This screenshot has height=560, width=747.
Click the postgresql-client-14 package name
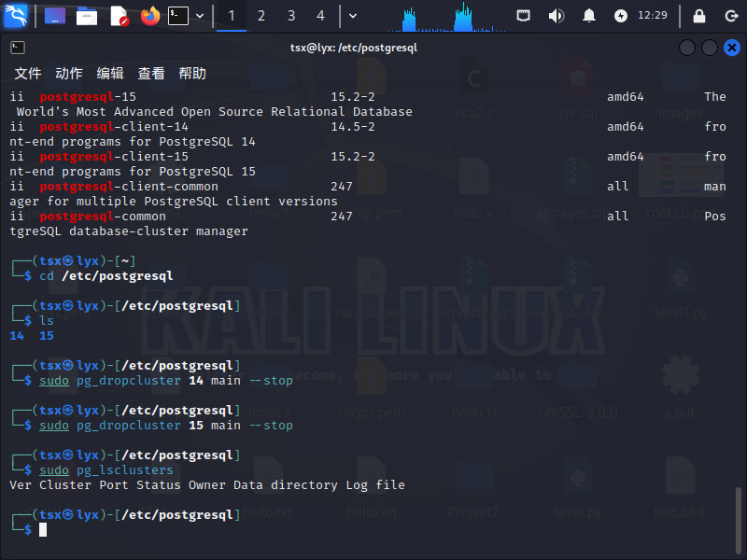click(x=114, y=127)
